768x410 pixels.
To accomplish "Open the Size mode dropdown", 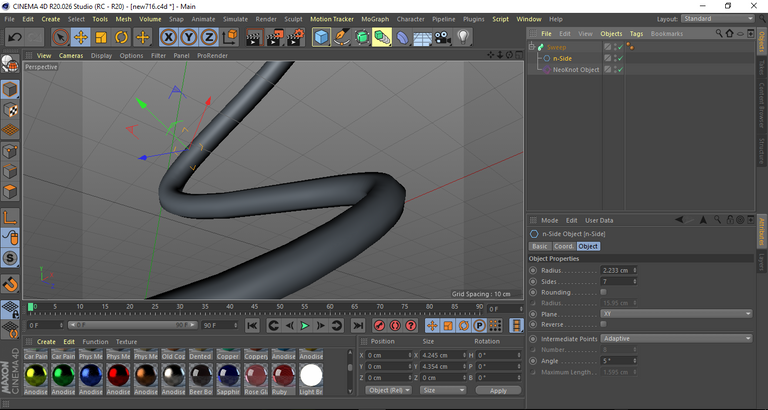I will pyautogui.click(x=443, y=390).
